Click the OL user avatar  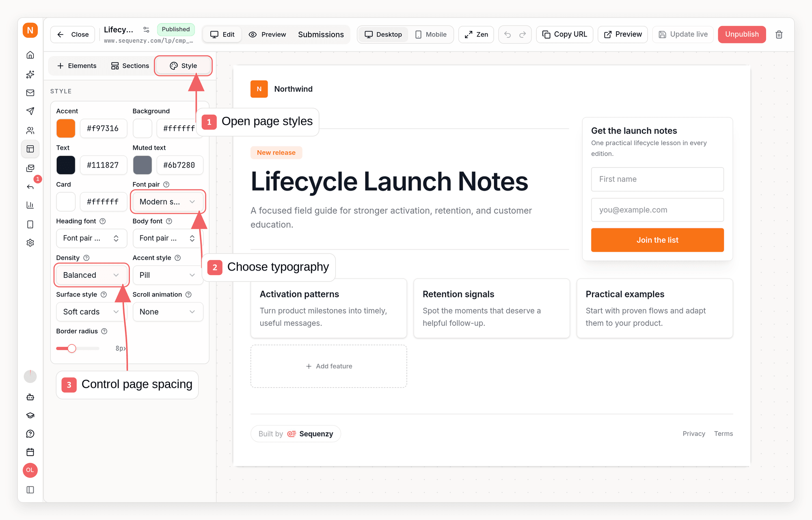[30, 470]
